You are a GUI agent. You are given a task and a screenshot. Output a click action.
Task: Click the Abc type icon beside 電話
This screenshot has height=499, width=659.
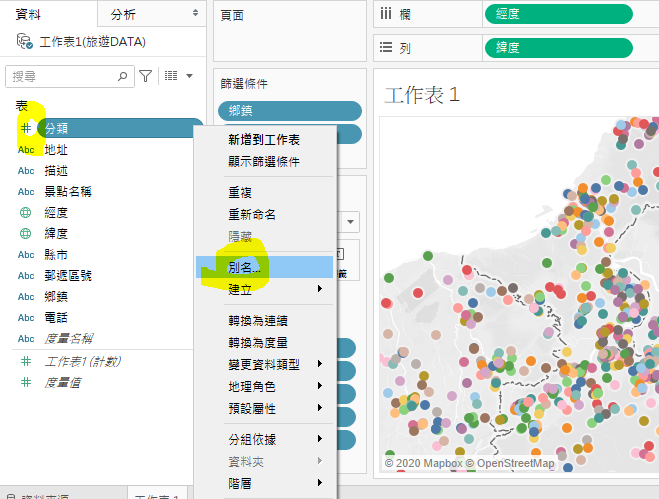26,318
